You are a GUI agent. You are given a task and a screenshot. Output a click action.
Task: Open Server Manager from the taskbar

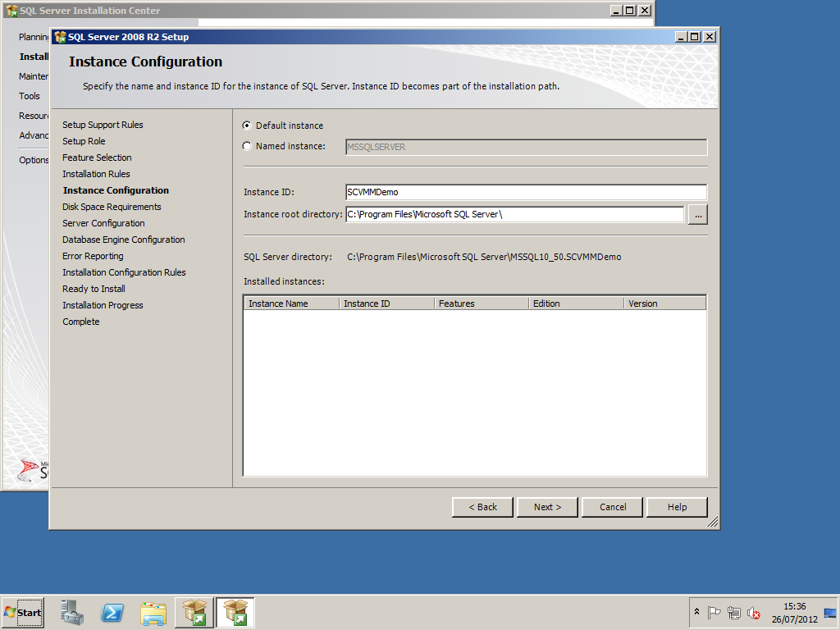(x=72, y=612)
